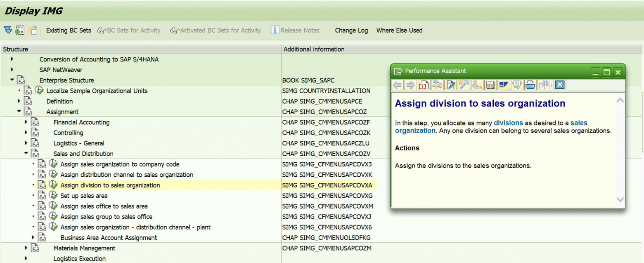Click the blue X icon in assistant toolbar
The height and width of the screenshot is (263, 644).
(x=559, y=85)
